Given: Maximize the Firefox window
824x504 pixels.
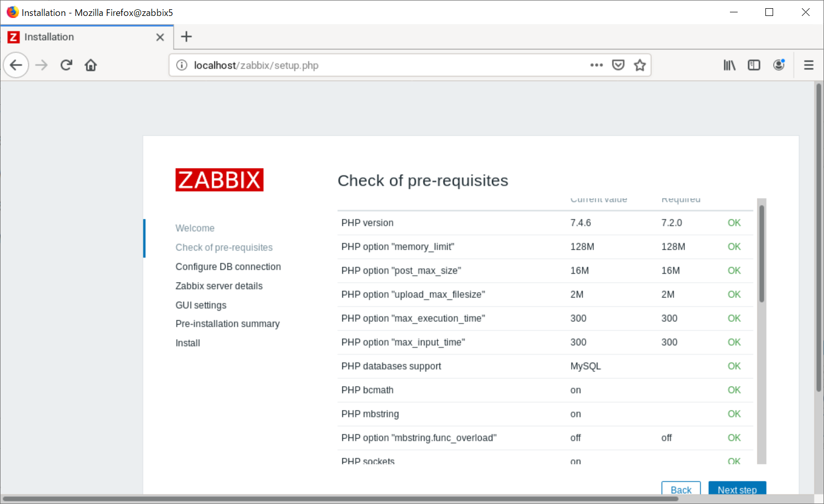Looking at the screenshot, I should (x=769, y=12).
